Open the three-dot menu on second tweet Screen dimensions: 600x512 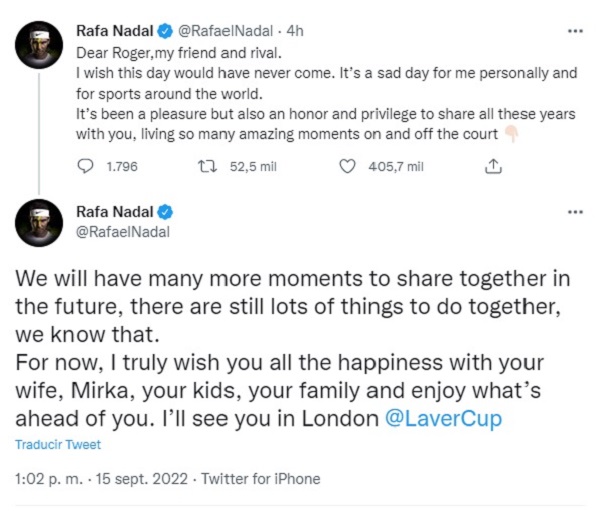click(575, 212)
